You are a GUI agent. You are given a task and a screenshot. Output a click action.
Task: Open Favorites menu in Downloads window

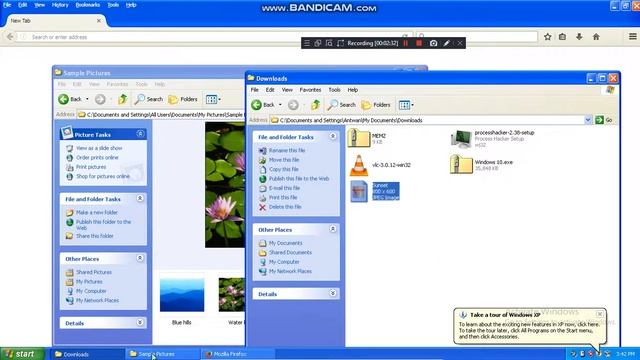(310, 90)
